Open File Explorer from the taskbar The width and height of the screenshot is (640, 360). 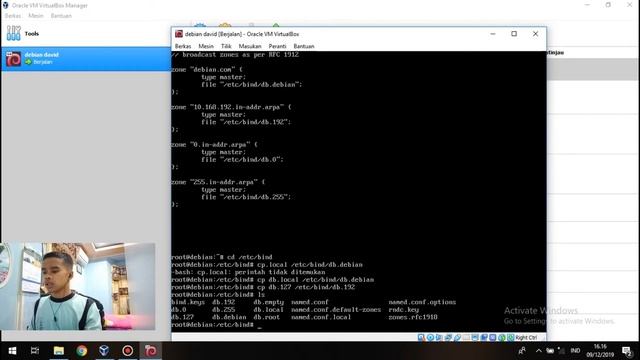click(x=59, y=351)
